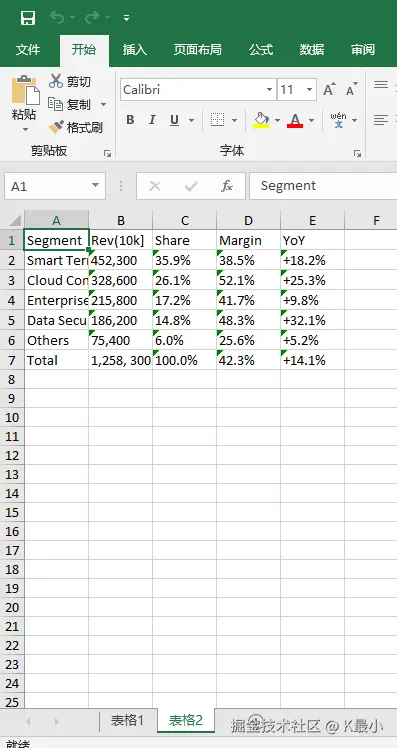The image size is (397, 748).
Task: Click the top align icon
Action: 381,85
